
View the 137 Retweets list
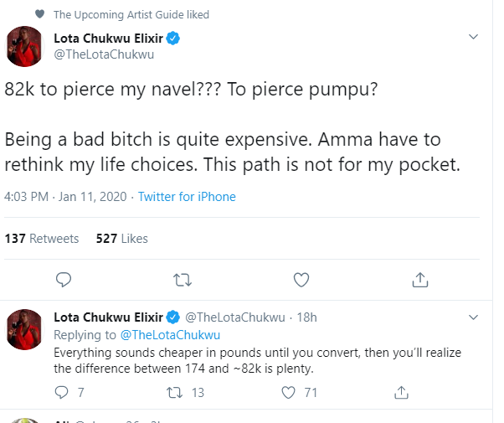point(42,239)
